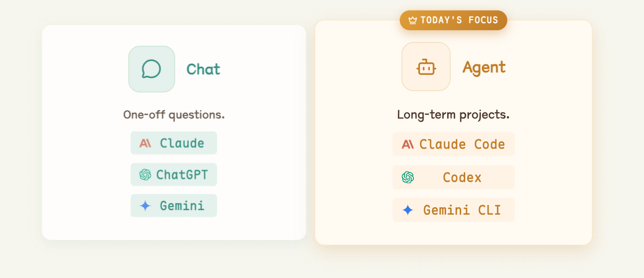Click the Anthropic logo beside Claude Code
The height and width of the screenshot is (278, 644).
click(x=408, y=145)
